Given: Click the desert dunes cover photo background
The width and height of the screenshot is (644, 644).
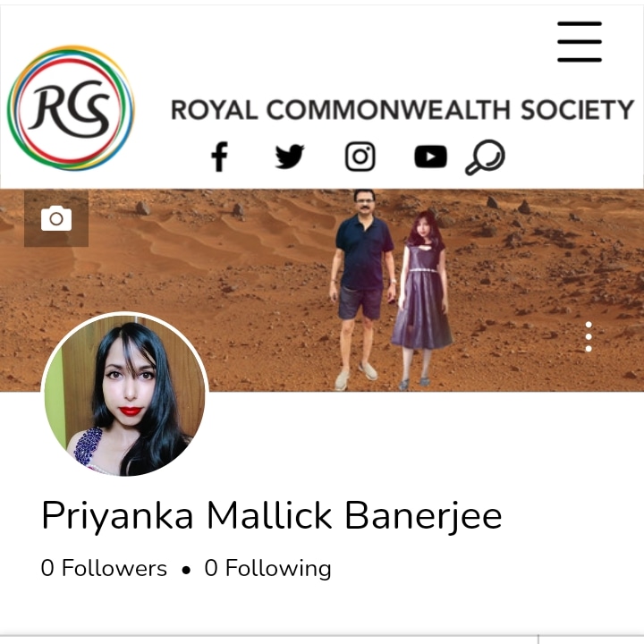Looking at the screenshot, I should (x=165, y=255).
